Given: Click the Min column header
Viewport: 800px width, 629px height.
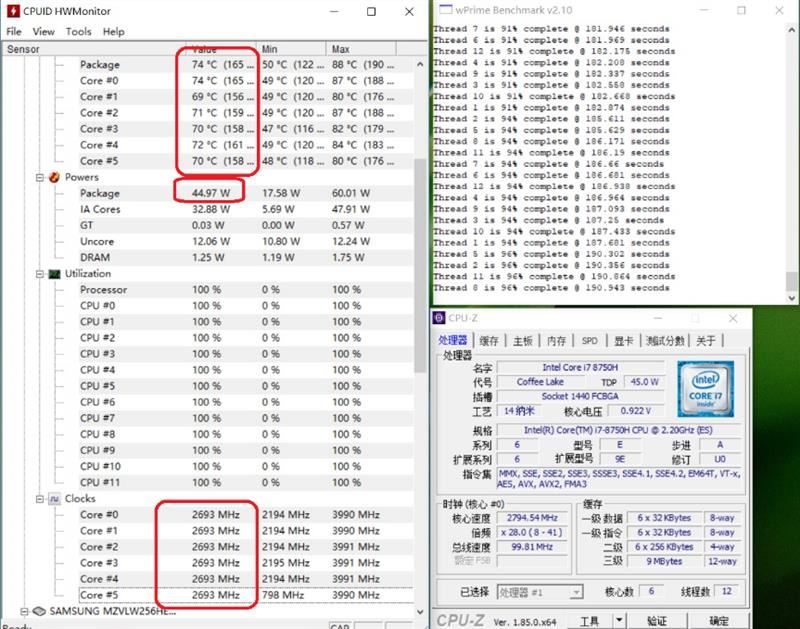Looking at the screenshot, I should pos(291,49).
